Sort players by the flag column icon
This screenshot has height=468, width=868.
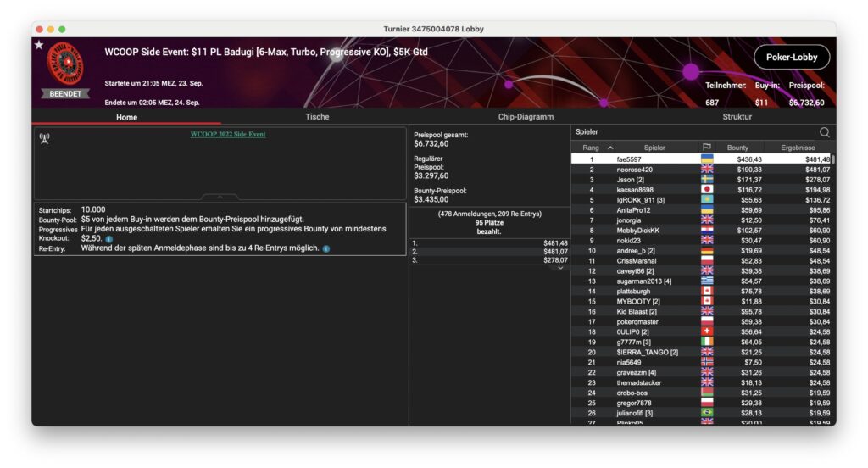(x=706, y=148)
